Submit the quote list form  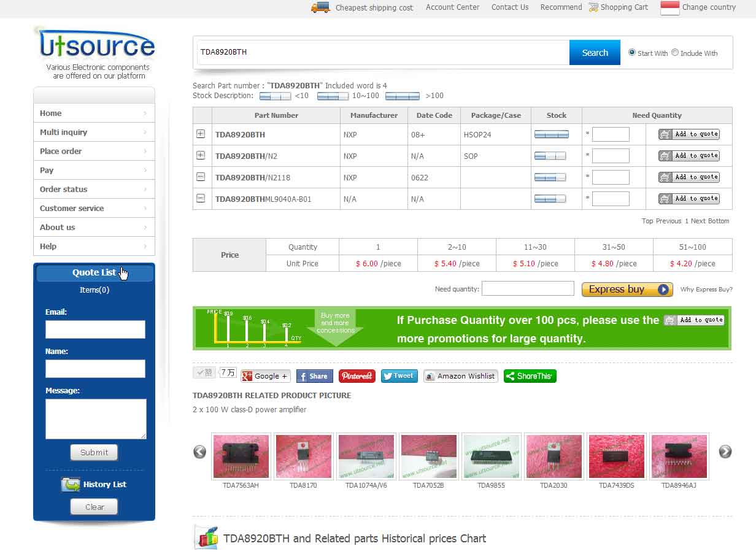tap(94, 452)
